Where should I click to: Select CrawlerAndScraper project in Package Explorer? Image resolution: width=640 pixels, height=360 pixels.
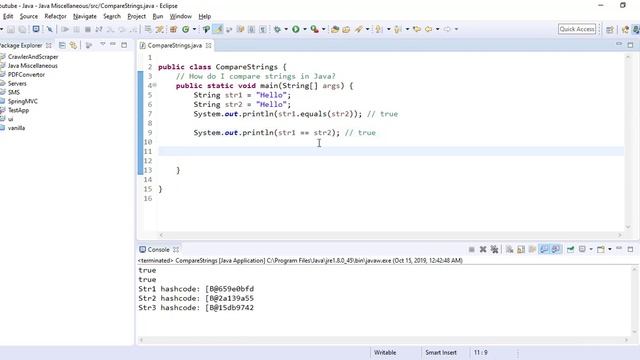pyautogui.click(x=33, y=57)
